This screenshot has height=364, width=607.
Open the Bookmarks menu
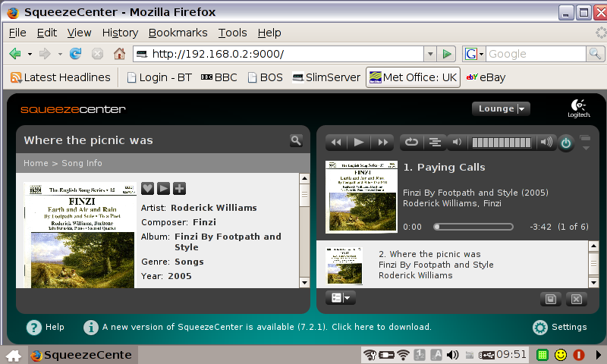[178, 33]
